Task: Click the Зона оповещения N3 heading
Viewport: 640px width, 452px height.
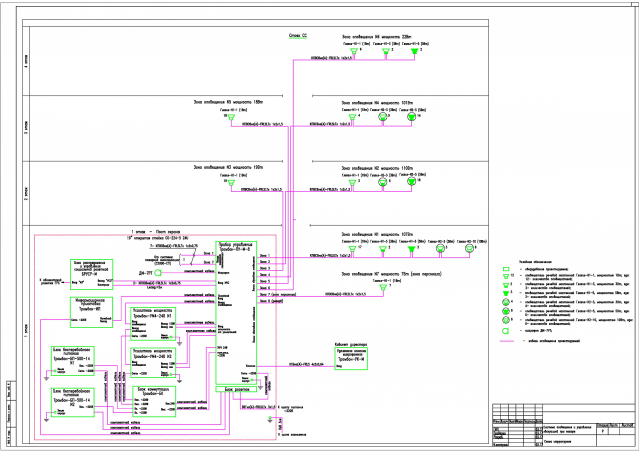Action: click(x=228, y=167)
